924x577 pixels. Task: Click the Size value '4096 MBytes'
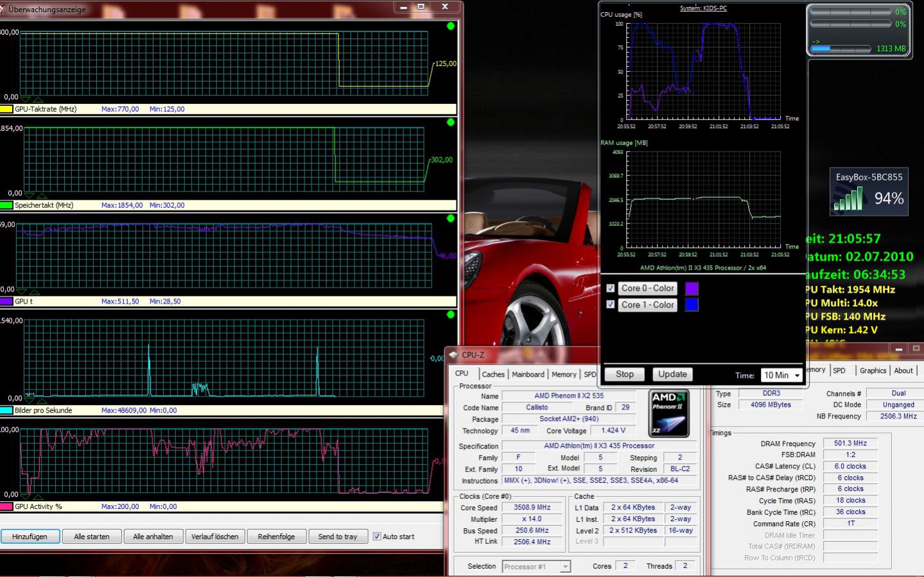(771, 405)
